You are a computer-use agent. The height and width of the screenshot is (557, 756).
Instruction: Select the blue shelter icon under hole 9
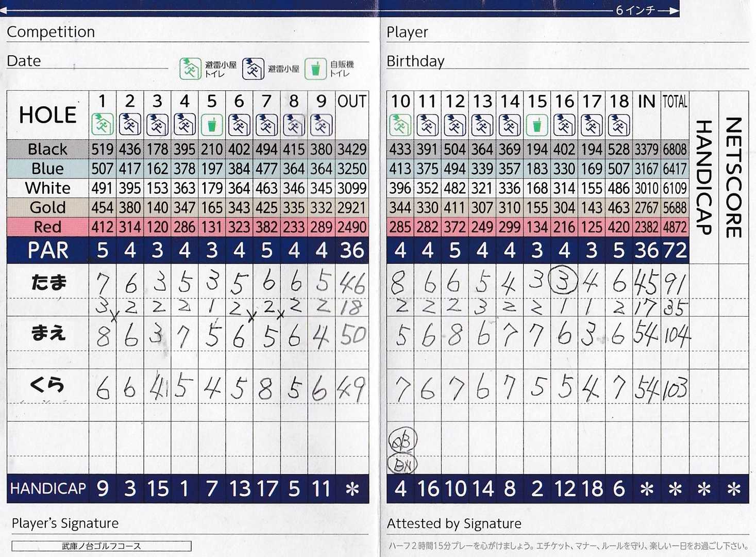(321, 125)
